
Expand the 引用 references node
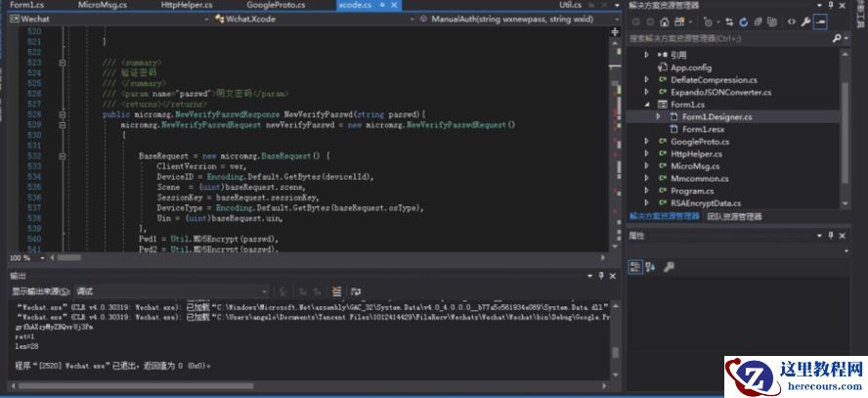[x=646, y=55]
